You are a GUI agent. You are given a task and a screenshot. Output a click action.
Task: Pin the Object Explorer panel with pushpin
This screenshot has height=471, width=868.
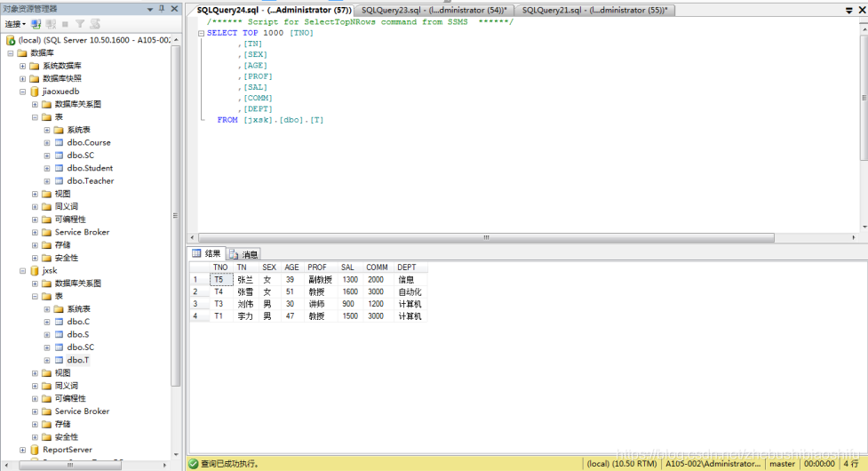coord(162,9)
